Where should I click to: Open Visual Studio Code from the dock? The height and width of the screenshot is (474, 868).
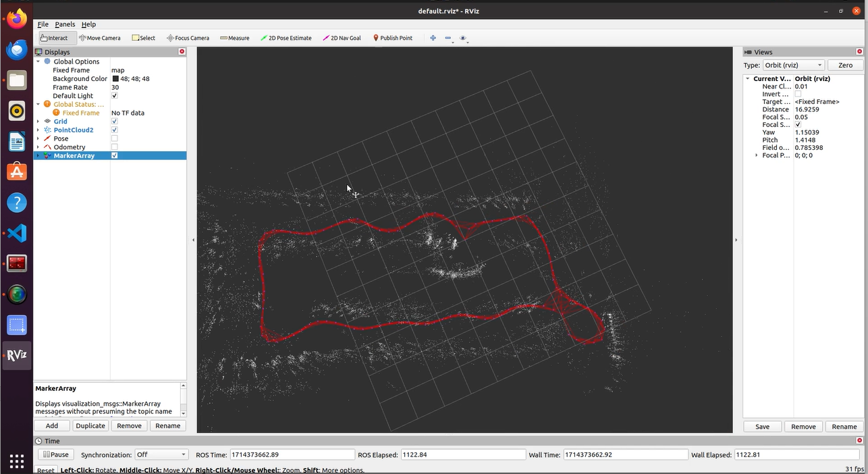[17, 233]
